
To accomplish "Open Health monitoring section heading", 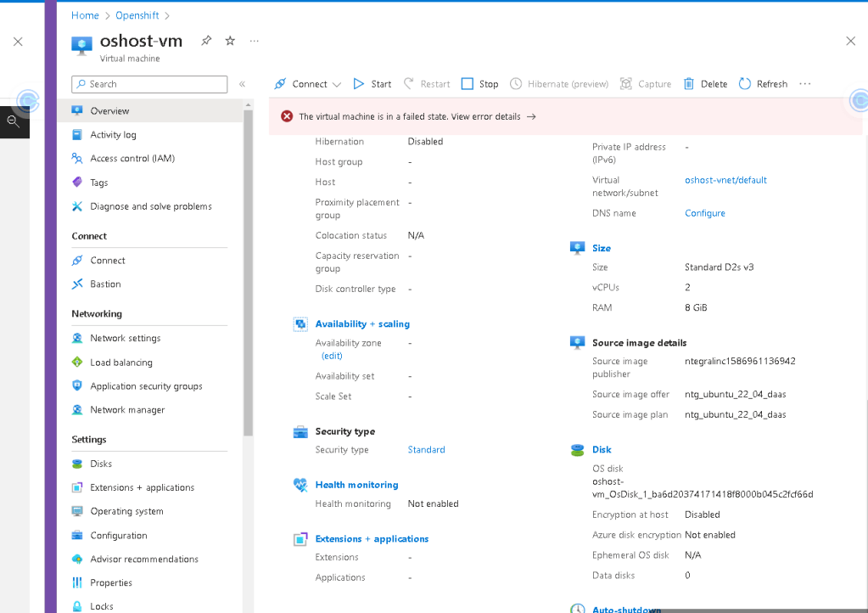I will pos(356,485).
